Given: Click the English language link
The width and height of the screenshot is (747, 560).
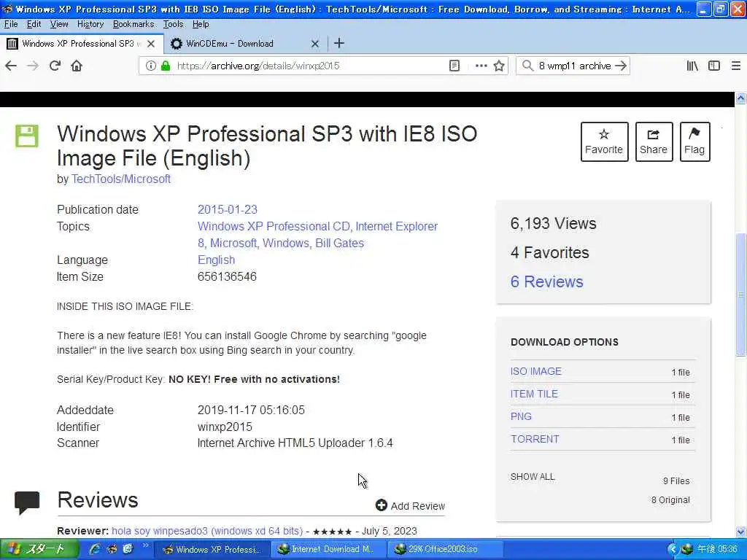Looking at the screenshot, I should [x=216, y=260].
